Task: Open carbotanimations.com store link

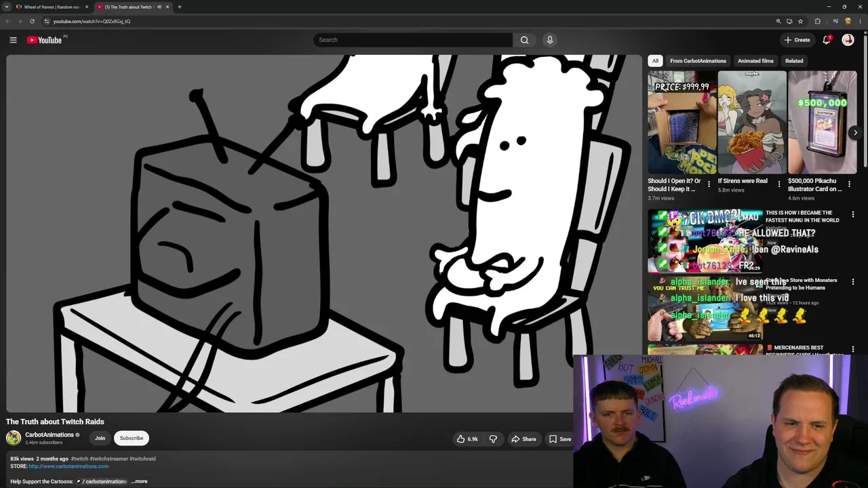Action: tap(68, 466)
